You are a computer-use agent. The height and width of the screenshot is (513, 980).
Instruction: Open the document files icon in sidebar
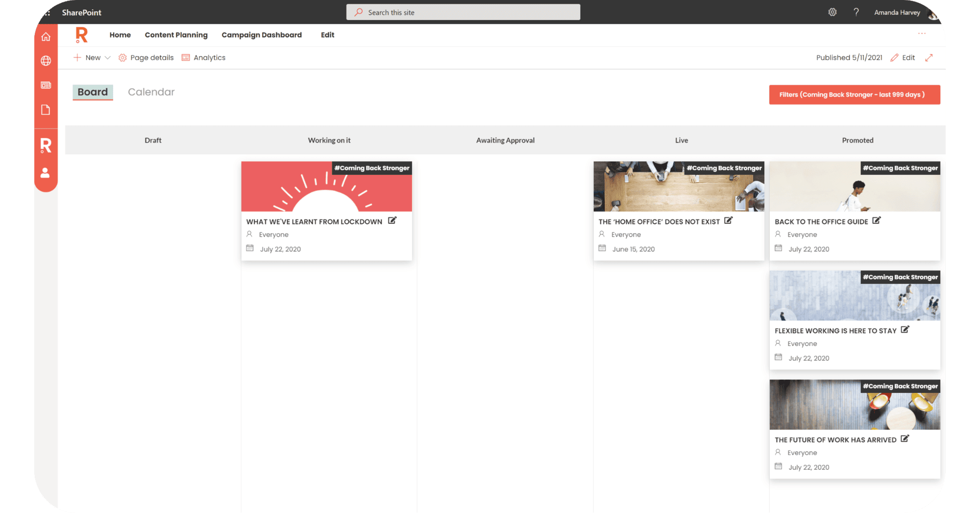pyautogui.click(x=46, y=110)
